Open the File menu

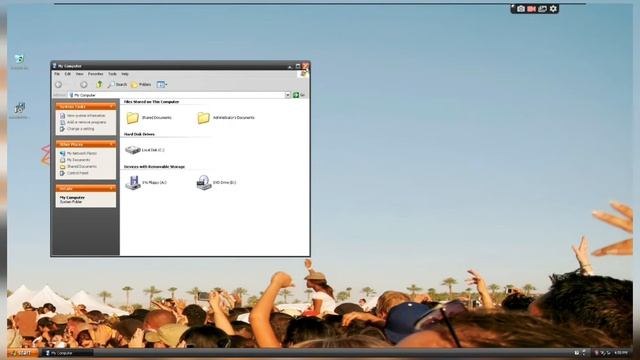click(57, 74)
